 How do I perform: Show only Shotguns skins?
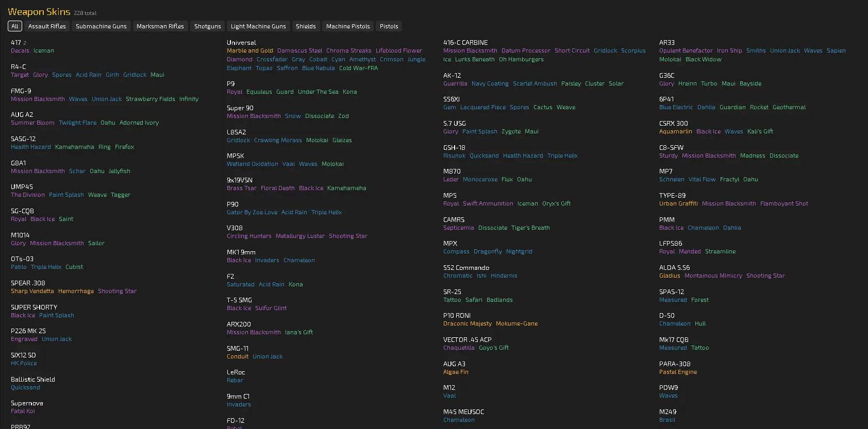207,26
